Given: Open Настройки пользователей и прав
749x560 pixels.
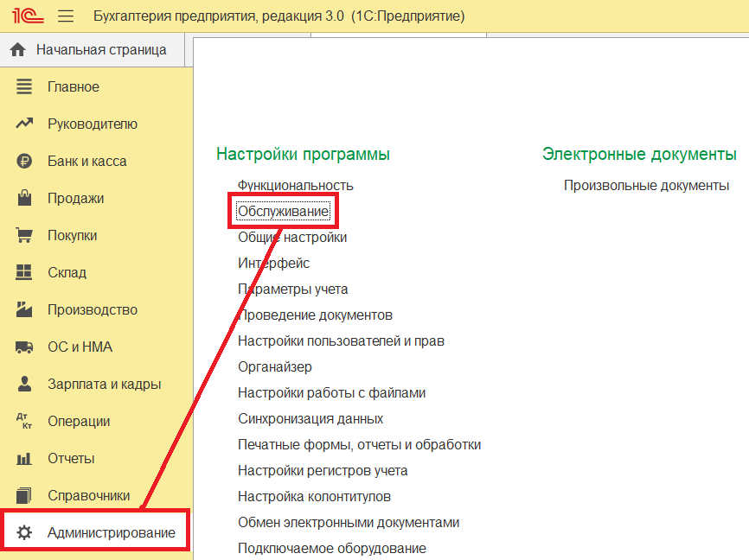Looking at the screenshot, I should tap(341, 340).
